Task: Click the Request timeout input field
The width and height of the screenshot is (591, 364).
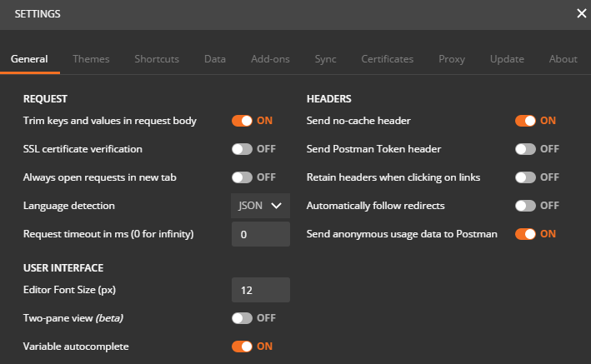Action: (x=261, y=234)
